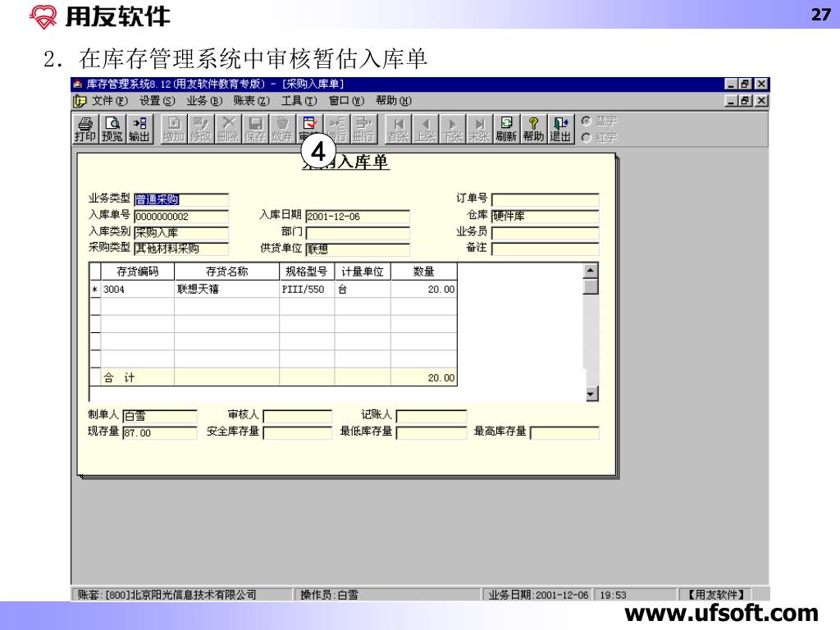Open 预览 (Preview) from the toolbar

pos(112,129)
